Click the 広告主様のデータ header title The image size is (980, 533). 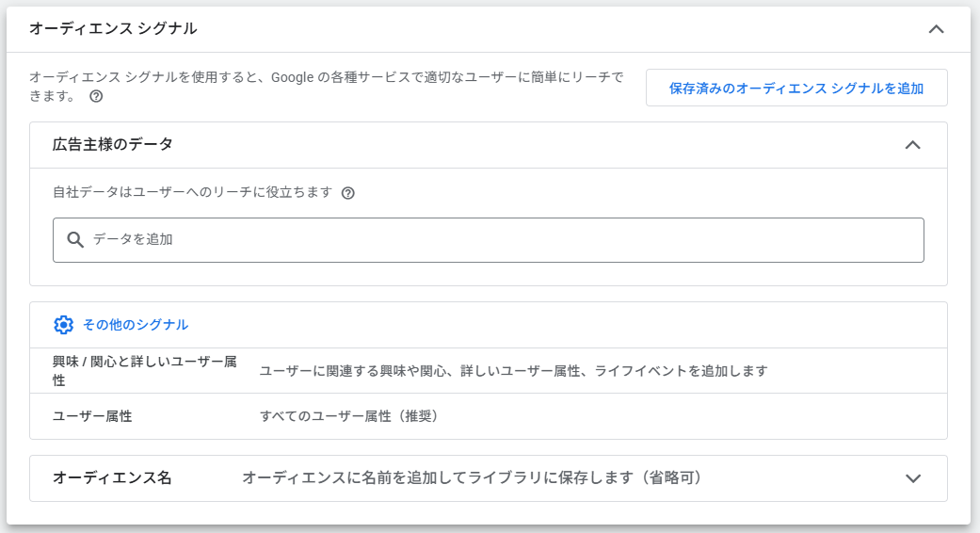113,145
